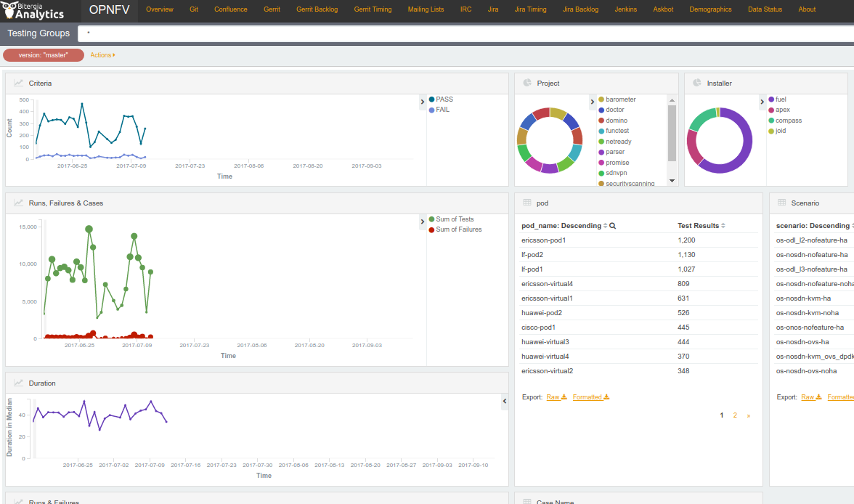Toggle the PASS series in Criteria legend

(x=444, y=99)
